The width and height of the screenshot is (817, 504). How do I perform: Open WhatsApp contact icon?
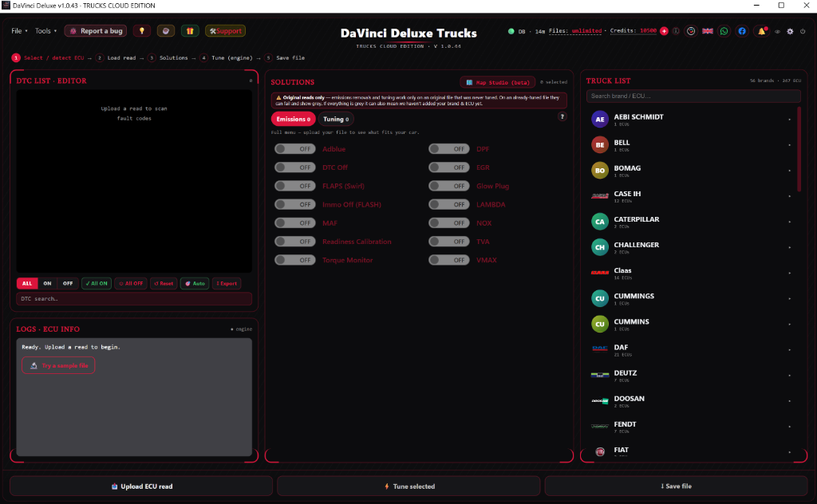[x=724, y=31]
